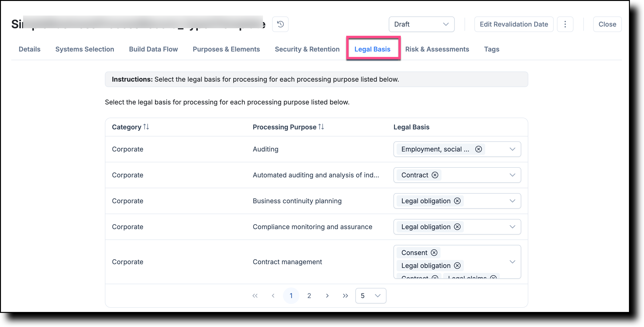Click the Legal Basis column header
This screenshot has height=327, width=644.
point(411,127)
